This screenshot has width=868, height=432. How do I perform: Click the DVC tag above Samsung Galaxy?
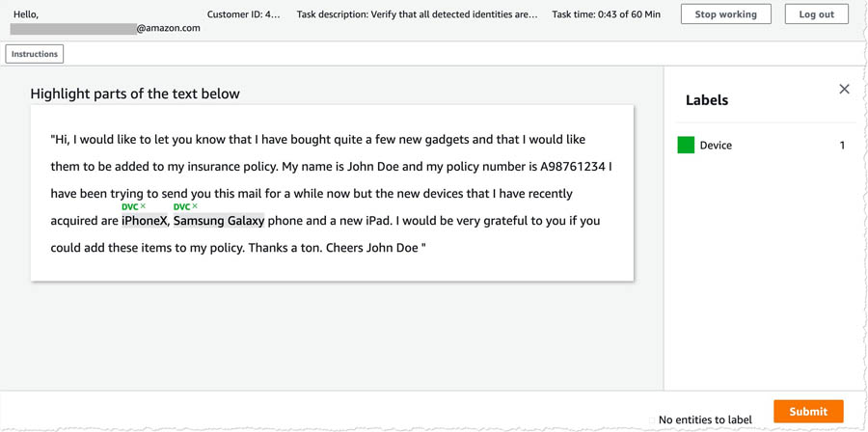(x=181, y=207)
